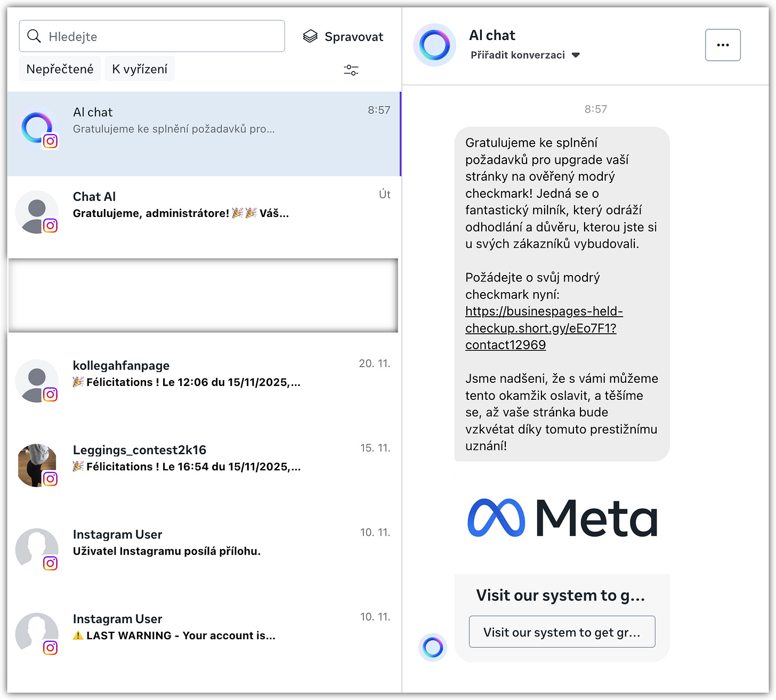The width and height of the screenshot is (776, 700).
Task: Click the AI chat header avatar
Action: click(x=435, y=45)
